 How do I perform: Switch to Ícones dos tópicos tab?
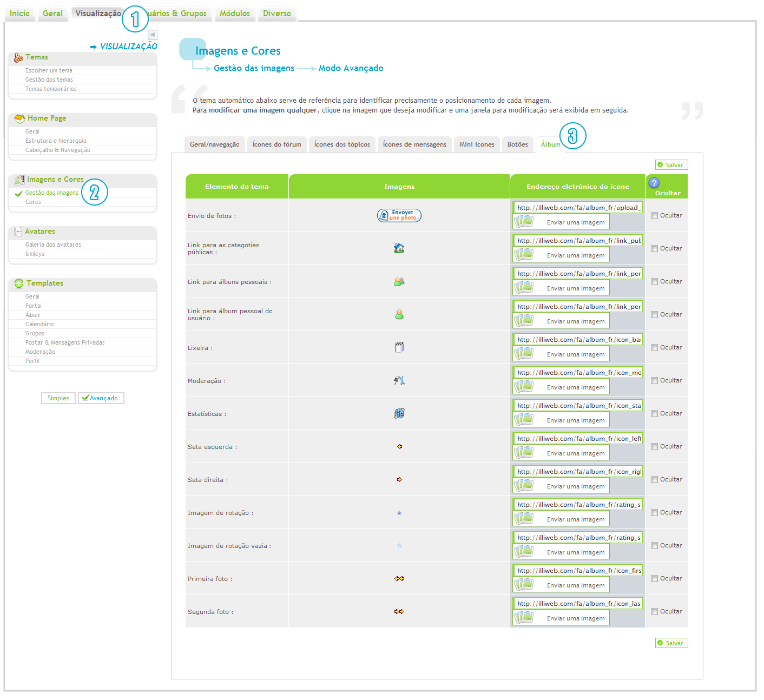point(342,144)
